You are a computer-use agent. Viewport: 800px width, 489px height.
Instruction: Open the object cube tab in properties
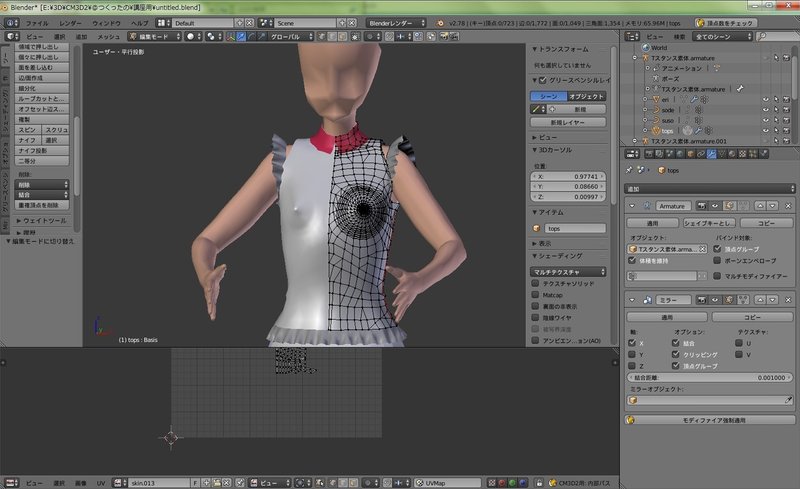[x=690, y=154]
